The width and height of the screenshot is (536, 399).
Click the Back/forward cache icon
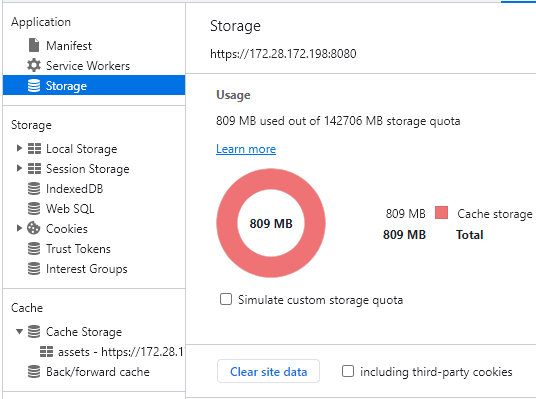point(34,371)
